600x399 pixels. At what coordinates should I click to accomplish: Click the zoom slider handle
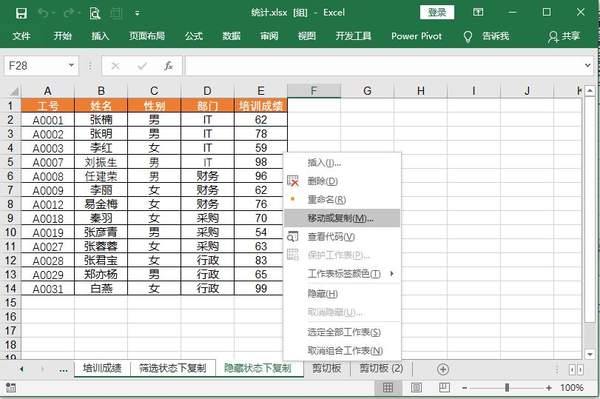507,388
